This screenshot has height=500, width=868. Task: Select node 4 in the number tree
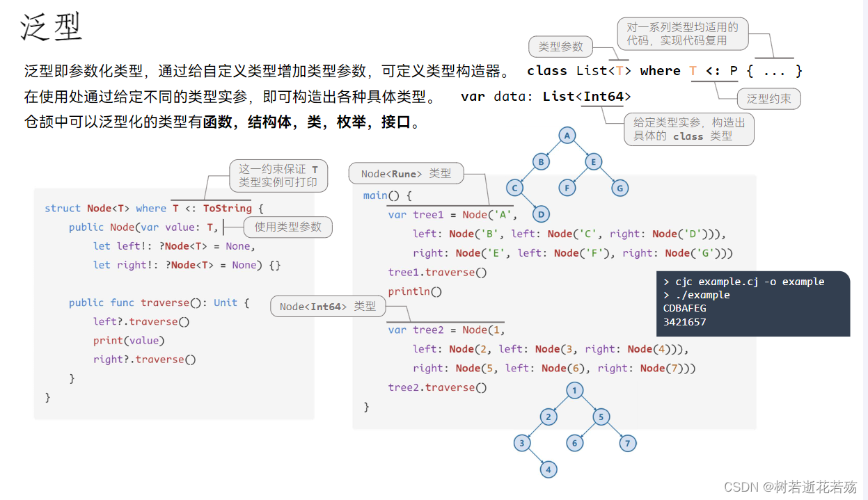(549, 469)
